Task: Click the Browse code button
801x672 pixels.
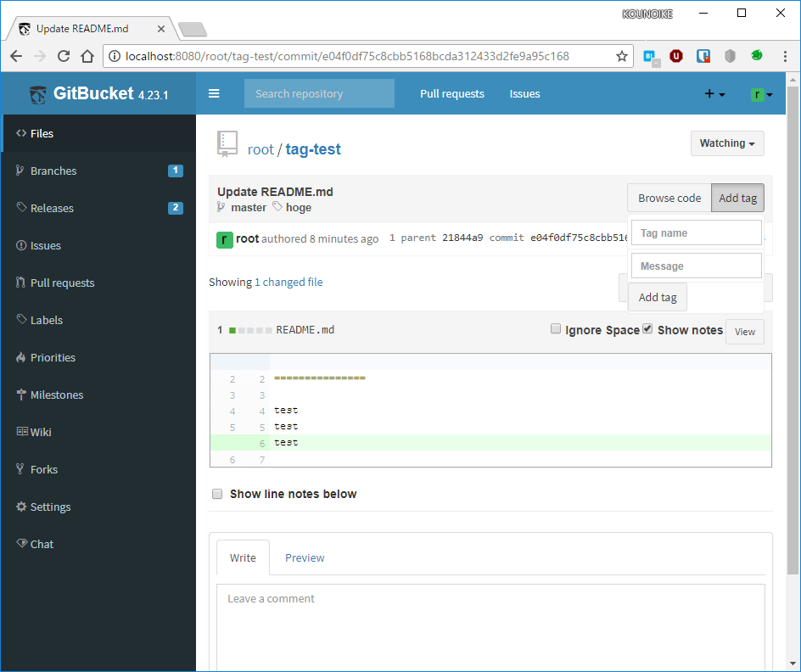Action: pyautogui.click(x=669, y=199)
